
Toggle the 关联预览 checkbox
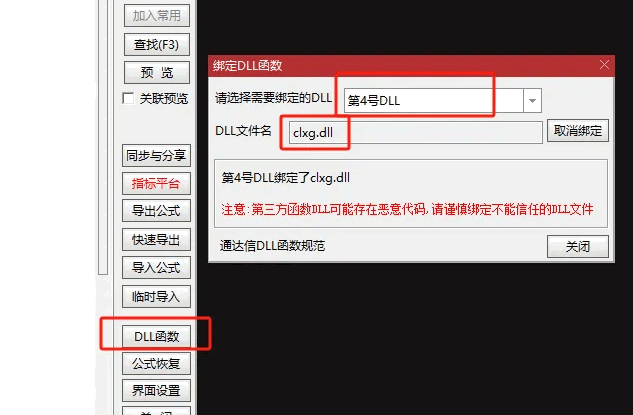[128, 99]
